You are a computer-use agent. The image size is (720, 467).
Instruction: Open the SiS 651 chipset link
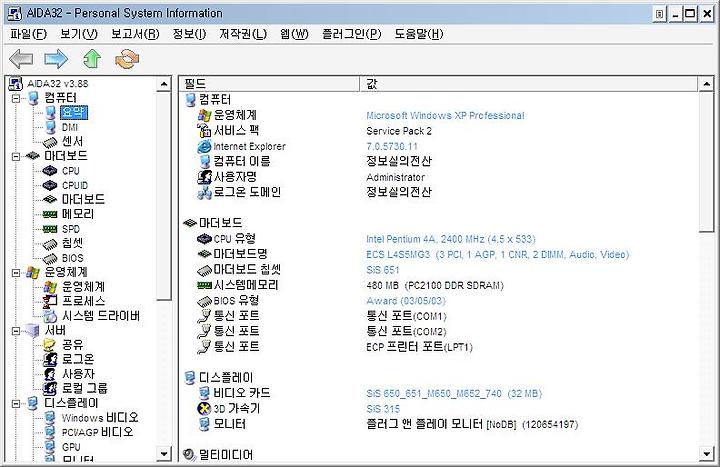(382, 270)
